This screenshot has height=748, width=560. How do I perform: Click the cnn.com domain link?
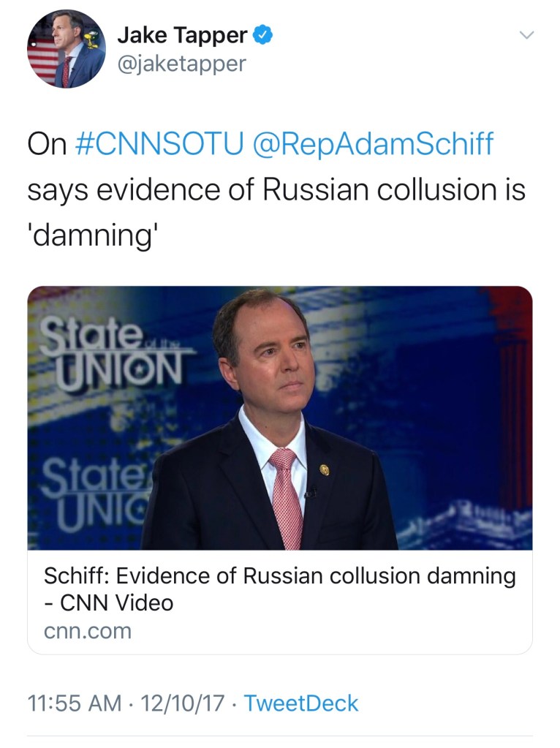click(x=88, y=630)
